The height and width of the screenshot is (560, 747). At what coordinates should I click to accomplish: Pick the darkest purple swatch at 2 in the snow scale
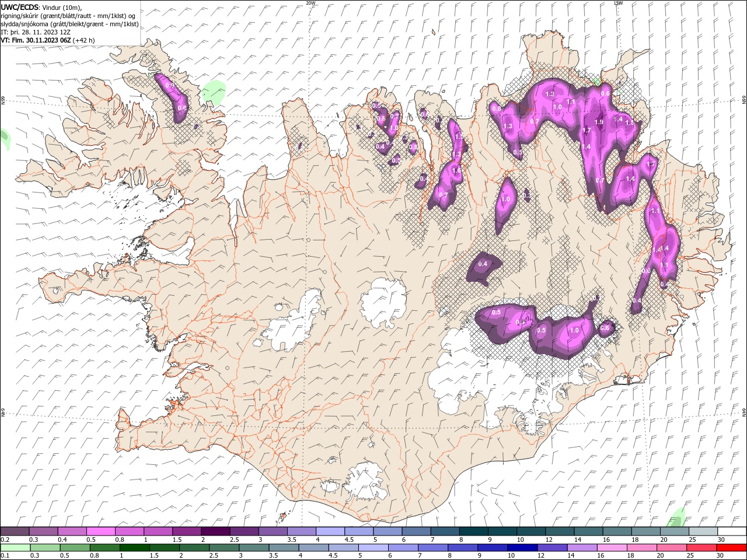click(215, 531)
